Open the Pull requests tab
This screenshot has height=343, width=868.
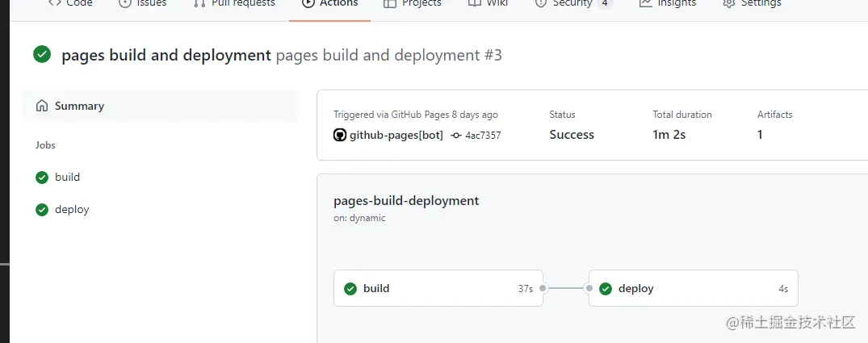pyautogui.click(x=242, y=4)
